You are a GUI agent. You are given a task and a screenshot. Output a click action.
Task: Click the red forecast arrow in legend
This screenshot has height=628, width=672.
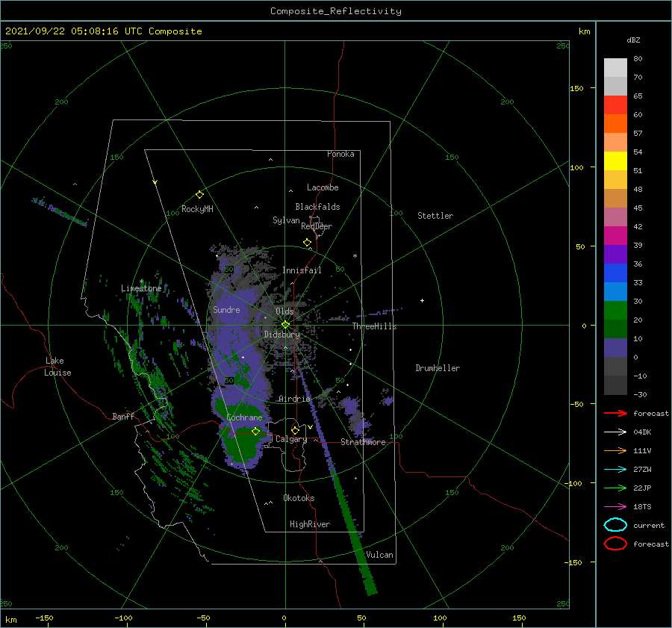coord(615,413)
